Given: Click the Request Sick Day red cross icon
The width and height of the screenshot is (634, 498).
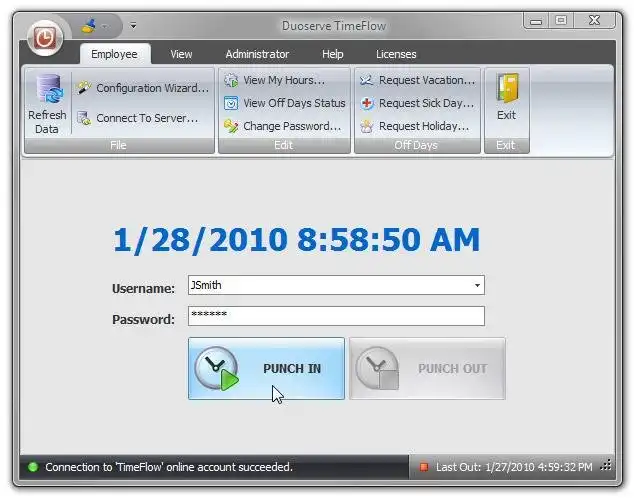Looking at the screenshot, I should pos(366,103).
